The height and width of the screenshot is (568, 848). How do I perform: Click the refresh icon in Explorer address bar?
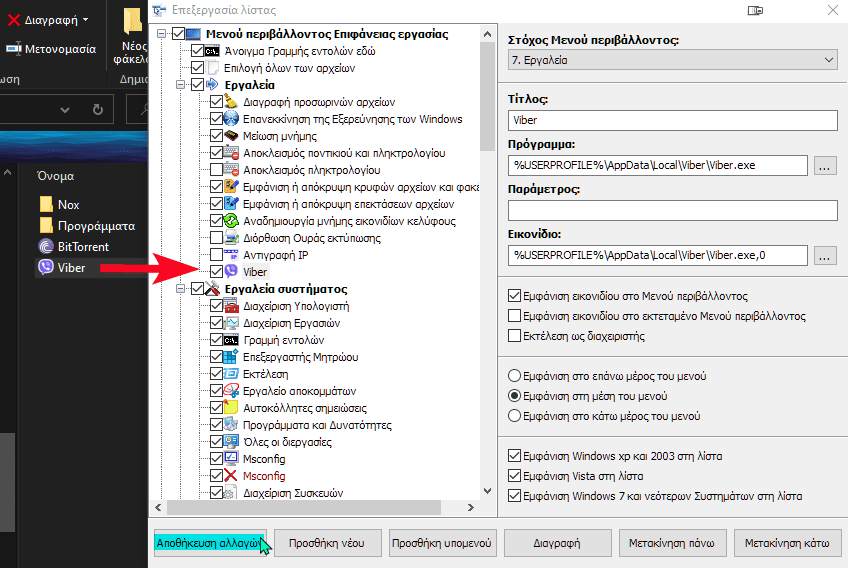pyautogui.click(x=98, y=110)
